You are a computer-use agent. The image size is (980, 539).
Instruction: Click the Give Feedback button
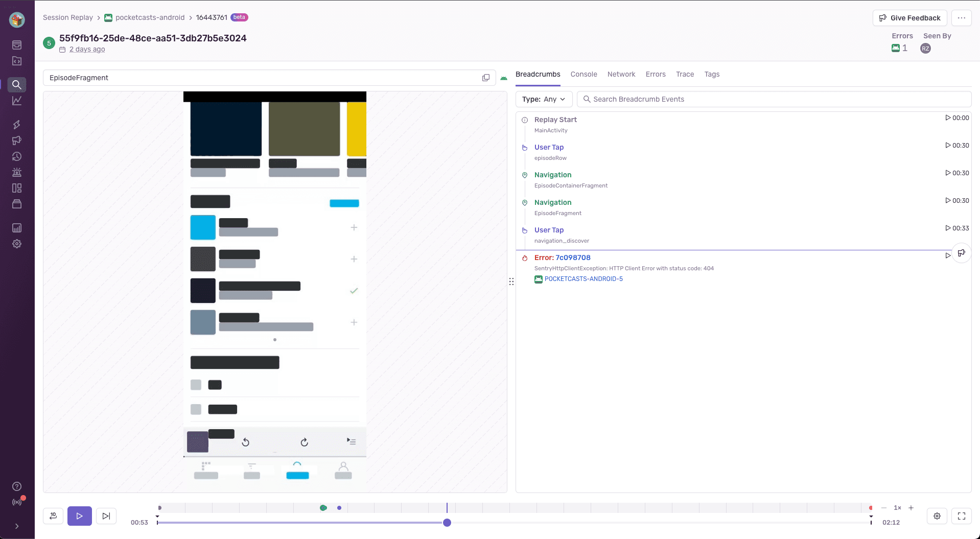[910, 17]
